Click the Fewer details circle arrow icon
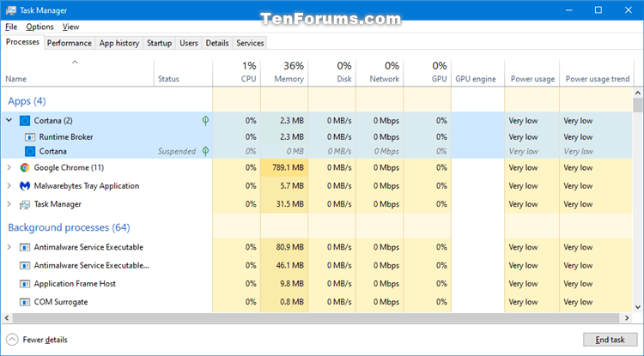 click(13, 340)
